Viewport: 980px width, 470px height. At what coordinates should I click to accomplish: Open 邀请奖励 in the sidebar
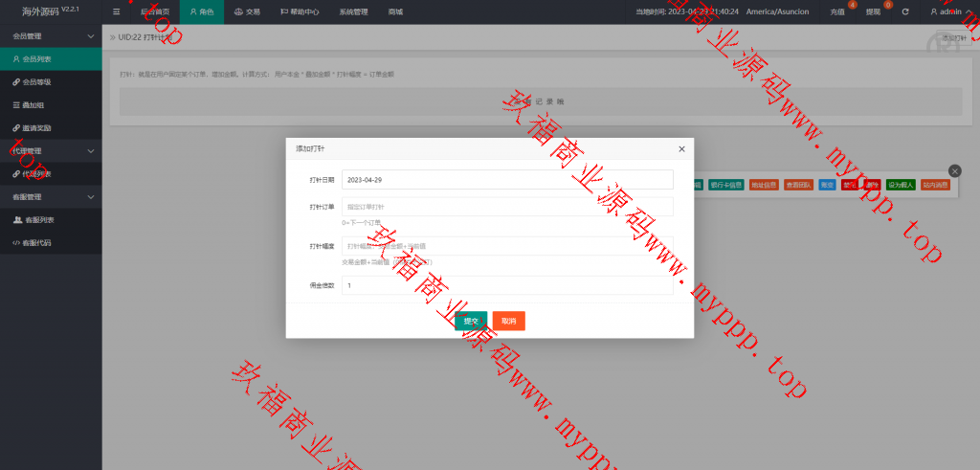(38, 128)
